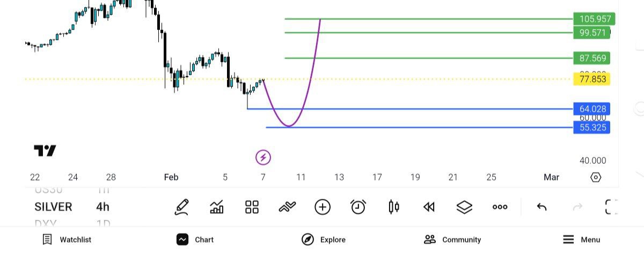Open the Community tab
The width and height of the screenshot is (644, 253).
[x=452, y=240]
